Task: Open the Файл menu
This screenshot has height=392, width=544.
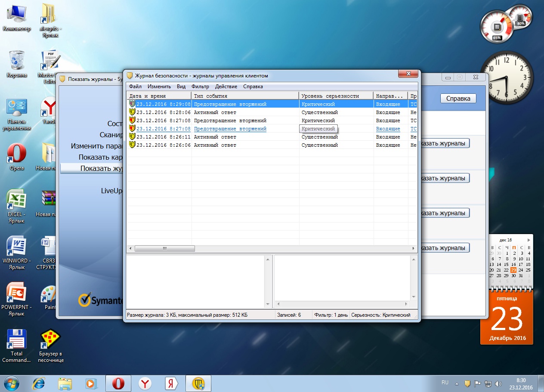Action: [135, 86]
